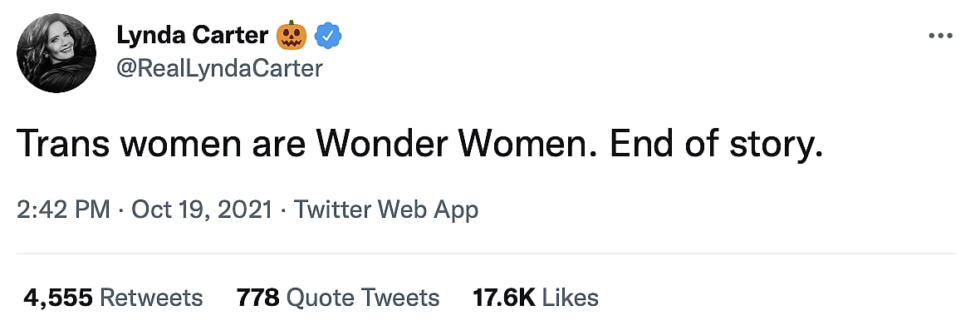This screenshot has width=980, height=335.
Task: View the Retweets list
Action: pyautogui.click(x=150, y=298)
